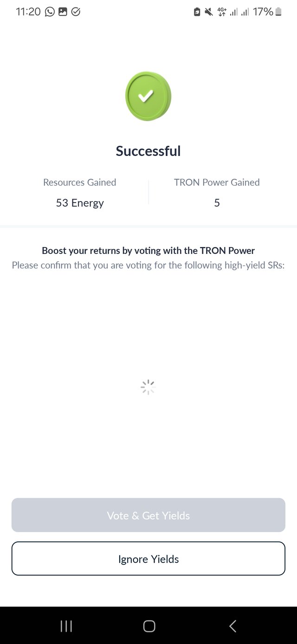The image size is (297, 644).
Task: Tap the gallery image notification icon
Action: [x=63, y=12]
